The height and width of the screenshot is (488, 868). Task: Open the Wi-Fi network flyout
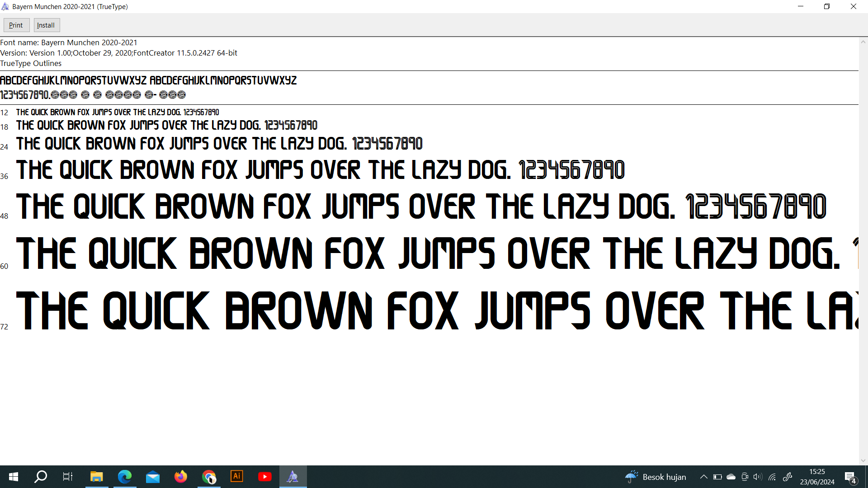pos(772,477)
